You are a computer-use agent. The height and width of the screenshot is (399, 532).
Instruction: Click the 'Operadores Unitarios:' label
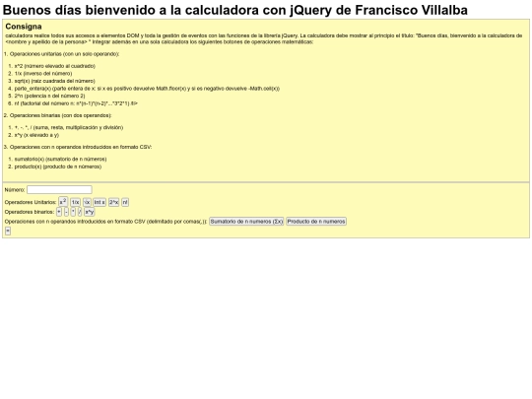[x=31, y=202]
